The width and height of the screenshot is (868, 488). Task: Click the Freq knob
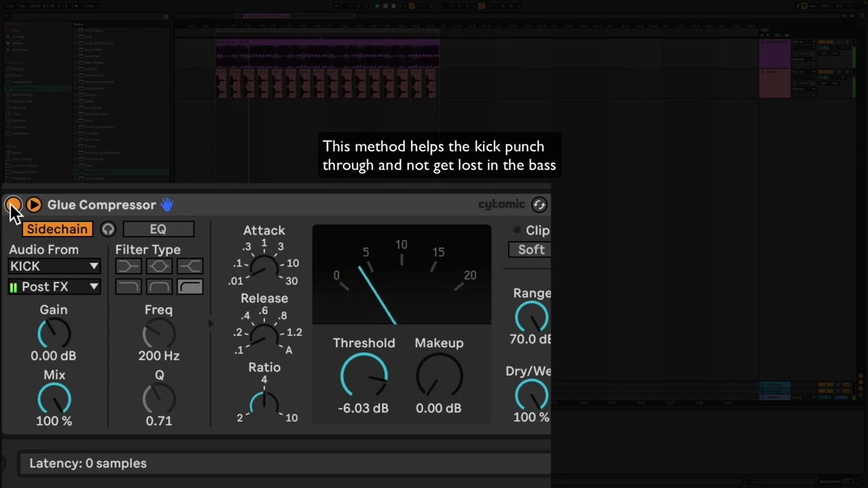159,333
